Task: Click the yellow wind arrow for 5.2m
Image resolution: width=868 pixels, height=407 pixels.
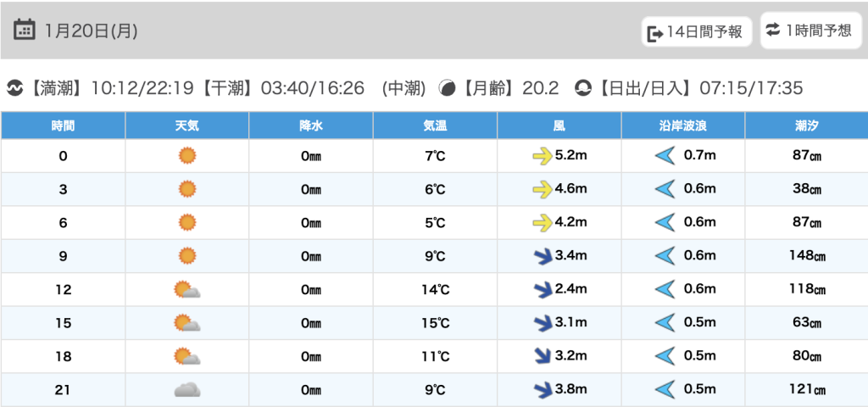Action: point(540,155)
